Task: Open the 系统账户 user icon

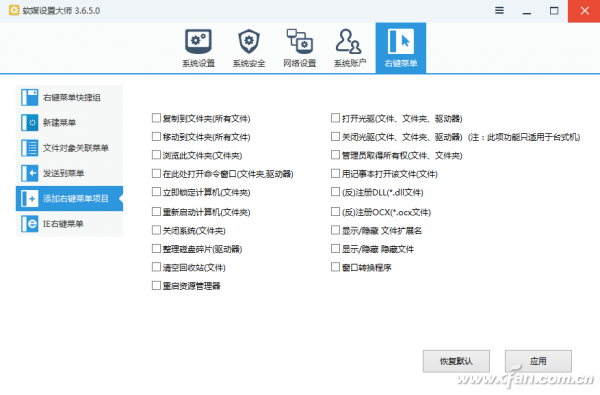Action: 349,41
